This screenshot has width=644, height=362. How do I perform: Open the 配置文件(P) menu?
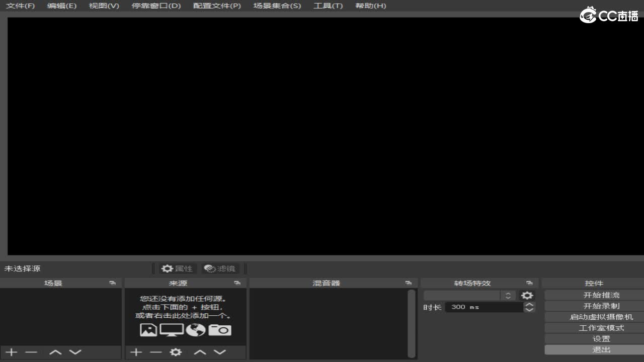coord(217,6)
